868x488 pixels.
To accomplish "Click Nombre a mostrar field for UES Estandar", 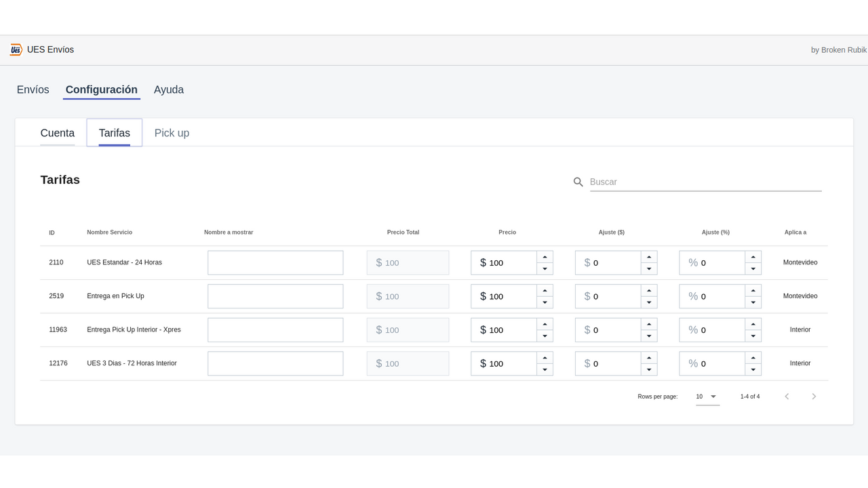I will click(x=275, y=262).
